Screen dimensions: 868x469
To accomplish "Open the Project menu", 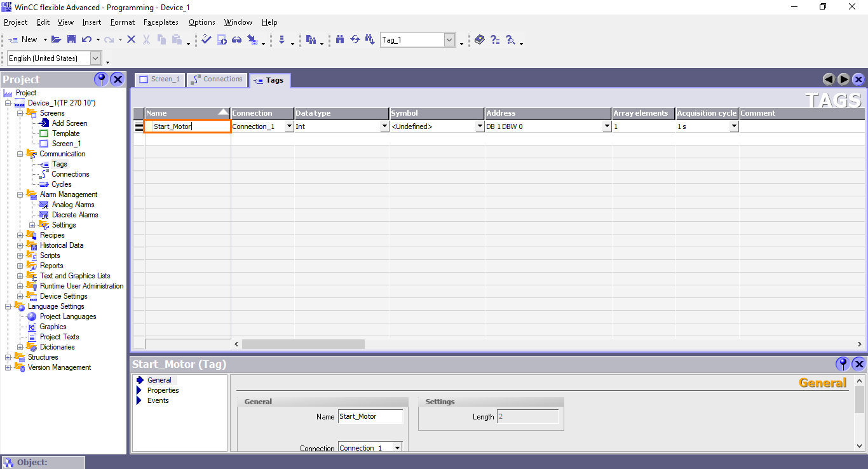I will click(16, 22).
